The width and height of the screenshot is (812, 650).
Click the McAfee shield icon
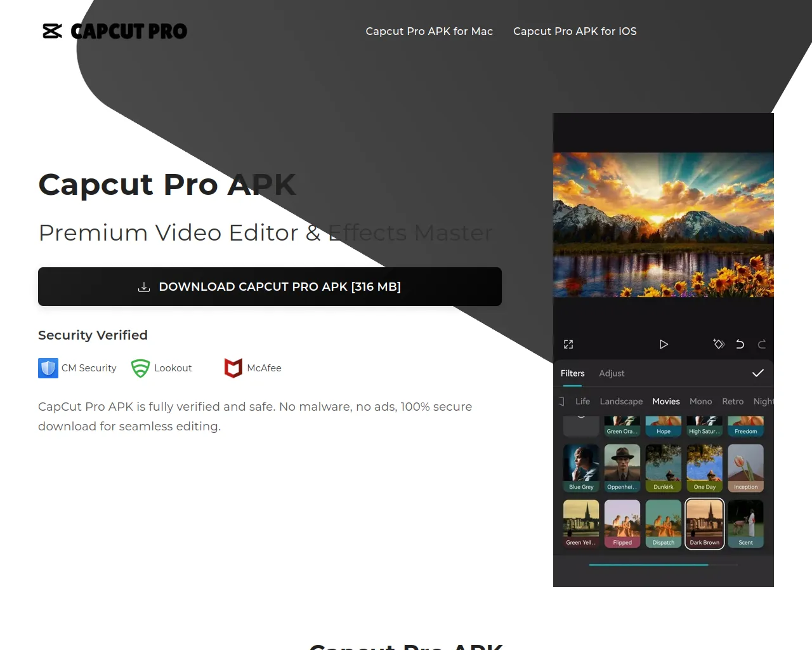pyautogui.click(x=233, y=368)
